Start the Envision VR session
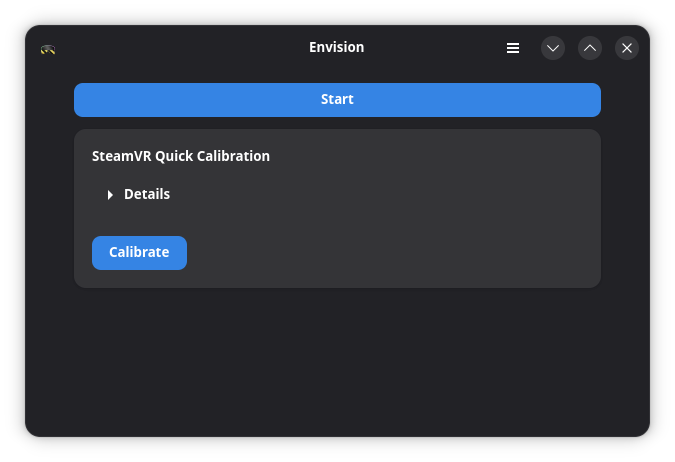 [337, 100]
